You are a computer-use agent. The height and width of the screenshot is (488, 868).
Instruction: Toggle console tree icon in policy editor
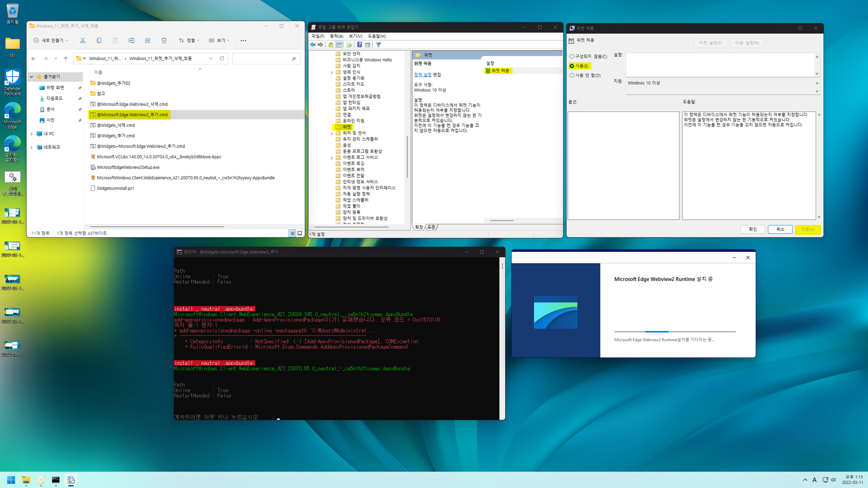coord(339,45)
